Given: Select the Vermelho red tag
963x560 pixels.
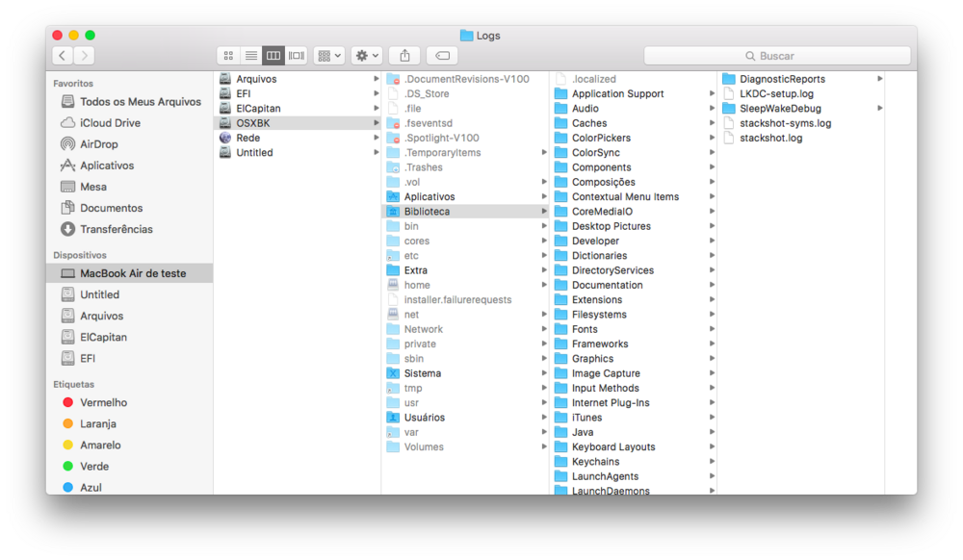Looking at the screenshot, I should pos(103,402).
